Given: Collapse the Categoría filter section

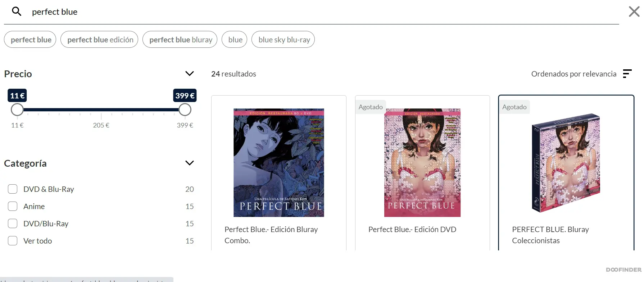Looking at the screenshot, I should (x=189, y=163).
